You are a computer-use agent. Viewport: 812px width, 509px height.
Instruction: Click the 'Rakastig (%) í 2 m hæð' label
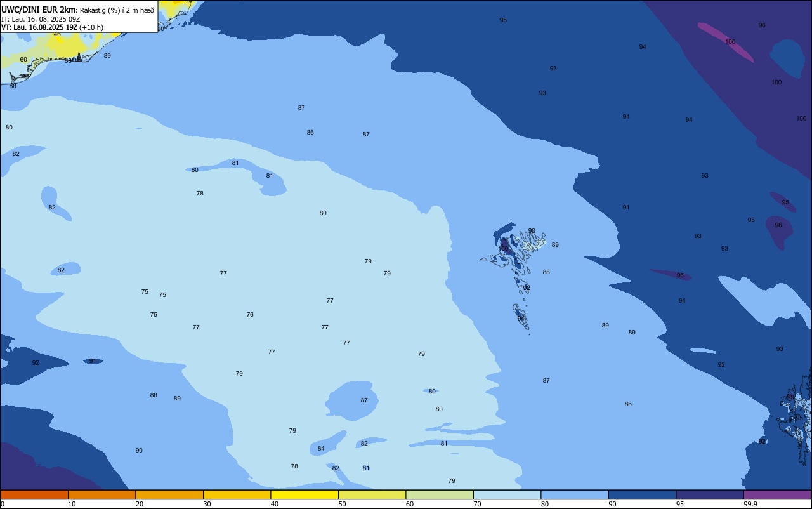tap(117, 10)
